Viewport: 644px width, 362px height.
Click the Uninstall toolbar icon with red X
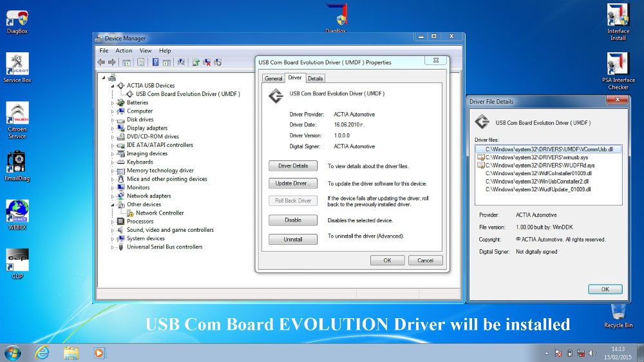pos(207,62)
